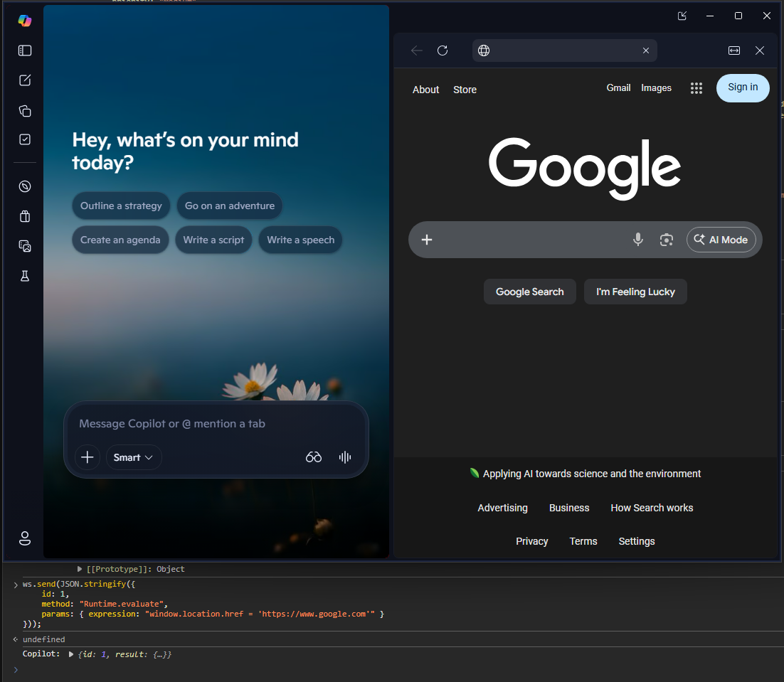Open the pages stack icon in sidebar
Viewport: 784px width, 682px height.
point(25,110)
